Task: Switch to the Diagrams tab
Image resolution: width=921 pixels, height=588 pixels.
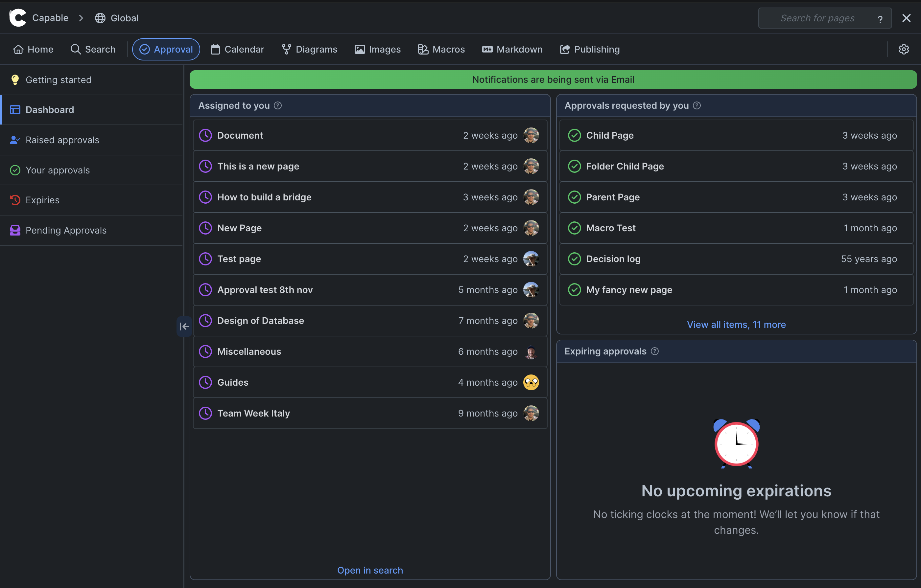Action: (309, 49)
